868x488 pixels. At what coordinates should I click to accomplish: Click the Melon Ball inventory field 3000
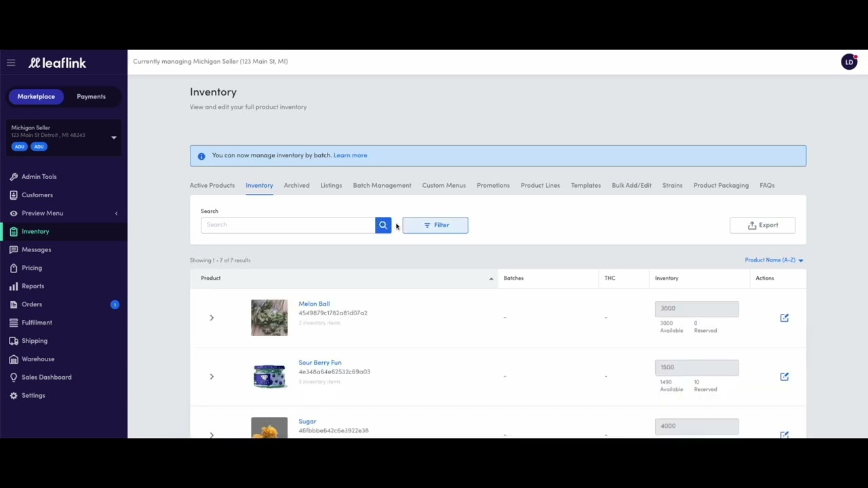pyautogui.click(x=696, y=309)
